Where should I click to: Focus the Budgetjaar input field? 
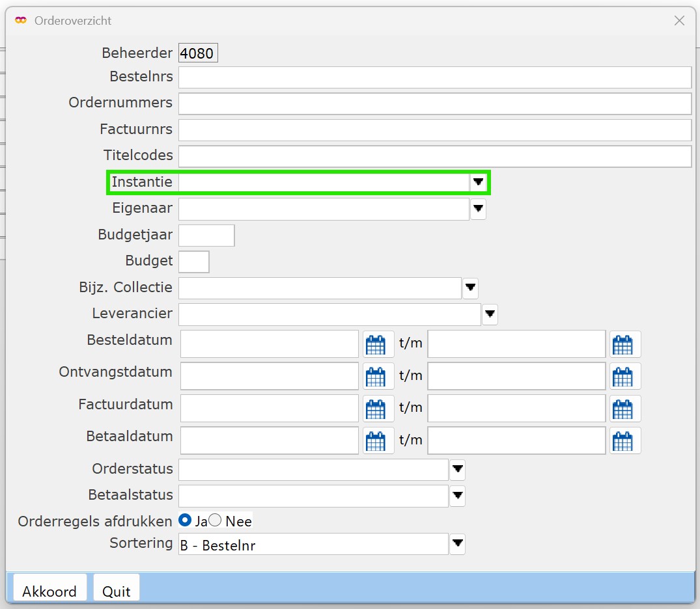(206, 236)
